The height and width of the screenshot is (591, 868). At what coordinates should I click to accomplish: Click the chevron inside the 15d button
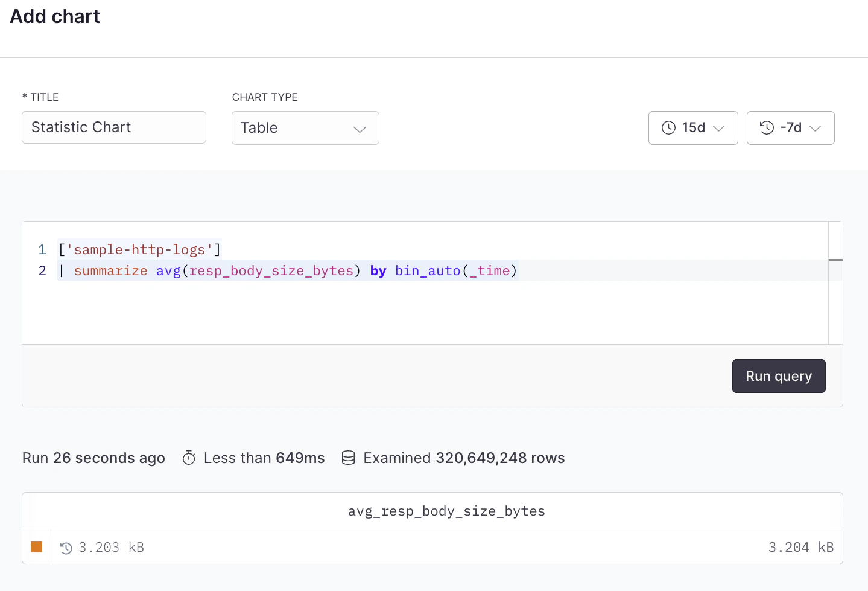pos(719,128)
